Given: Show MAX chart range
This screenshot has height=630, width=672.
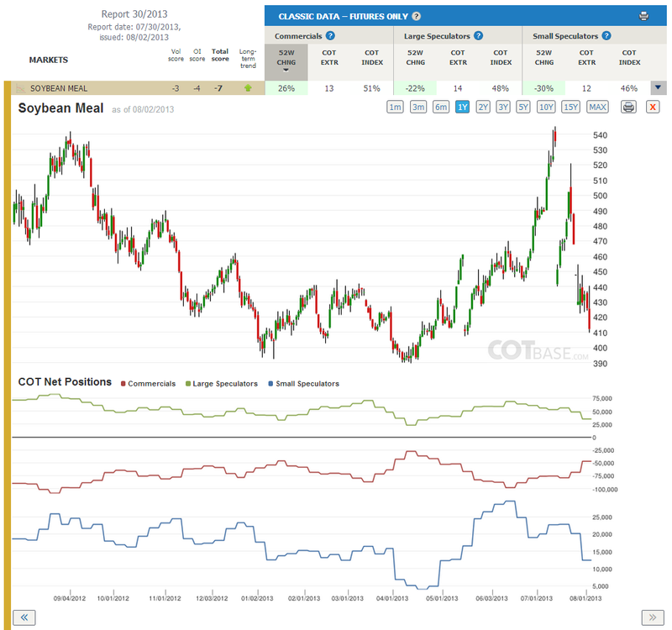Looking at the screenshot, I should click(x=597, y=107).
